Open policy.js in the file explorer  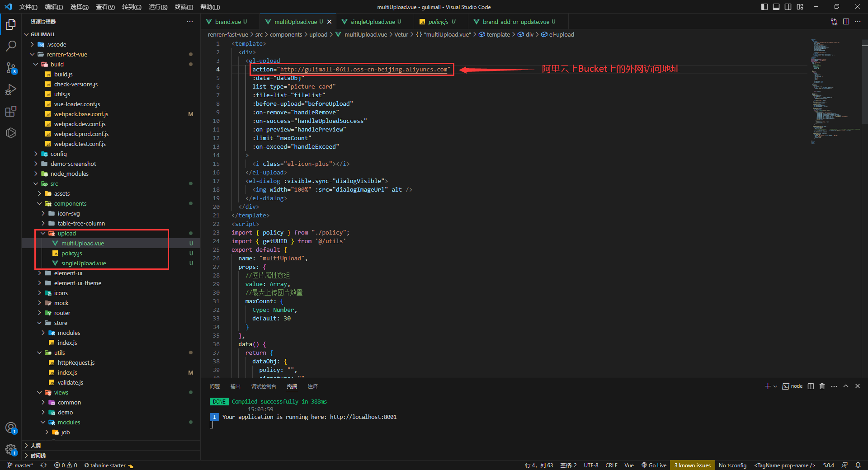[x=71, y=254]
